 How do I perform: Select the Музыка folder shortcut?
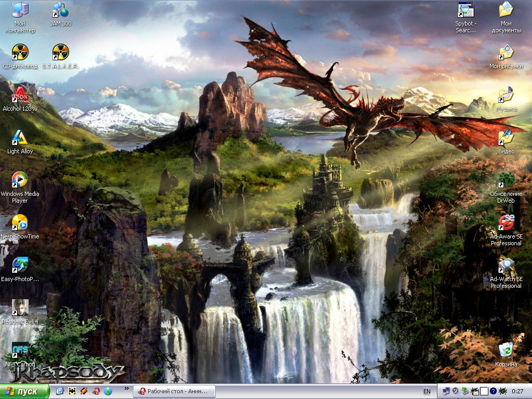pyautogui.click(x=506, y=99)
